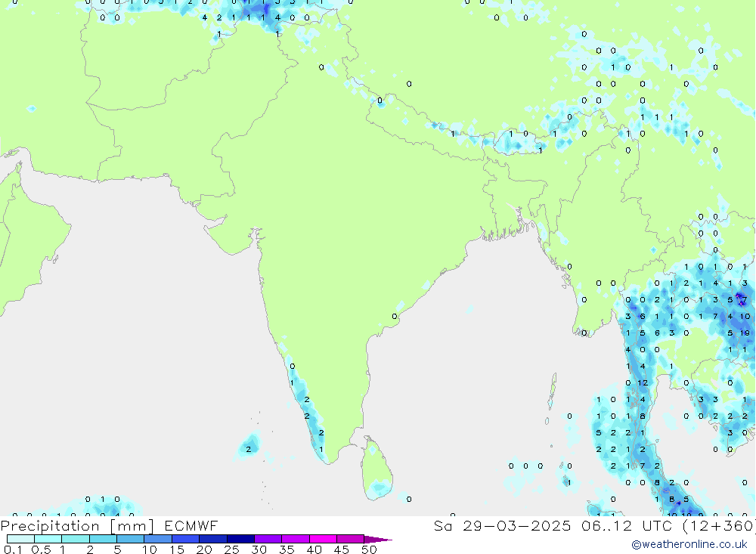Click the word Precipitation in the title

coord(50,526)
